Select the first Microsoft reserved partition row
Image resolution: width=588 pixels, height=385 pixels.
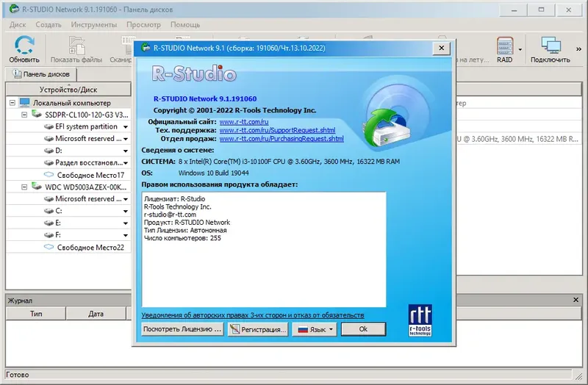(x=68, y=139)
